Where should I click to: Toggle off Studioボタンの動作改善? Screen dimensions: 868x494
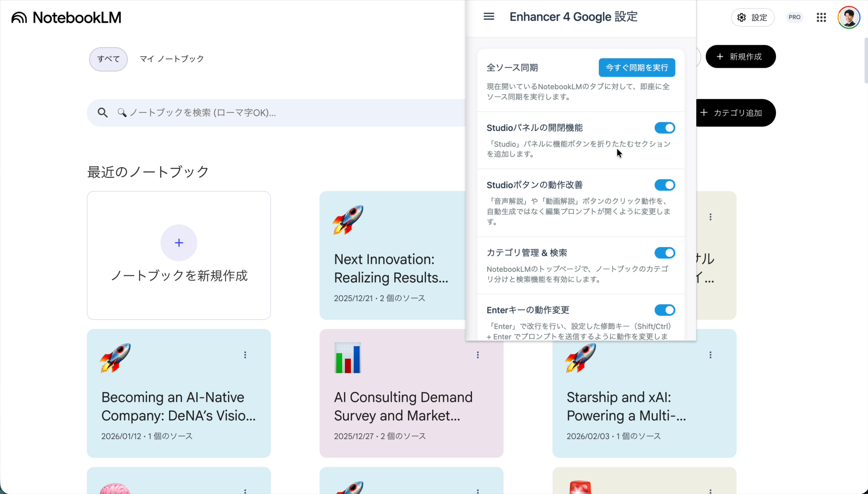tap(664, 185)
